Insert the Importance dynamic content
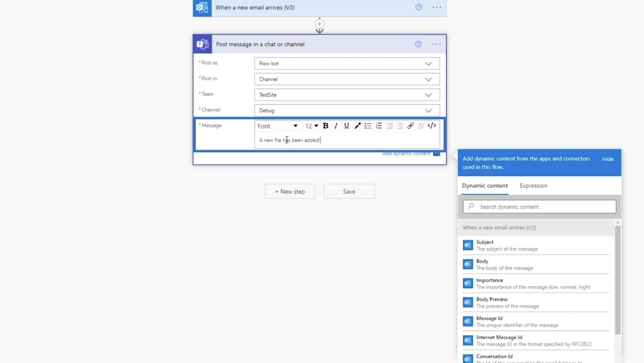 535,283
